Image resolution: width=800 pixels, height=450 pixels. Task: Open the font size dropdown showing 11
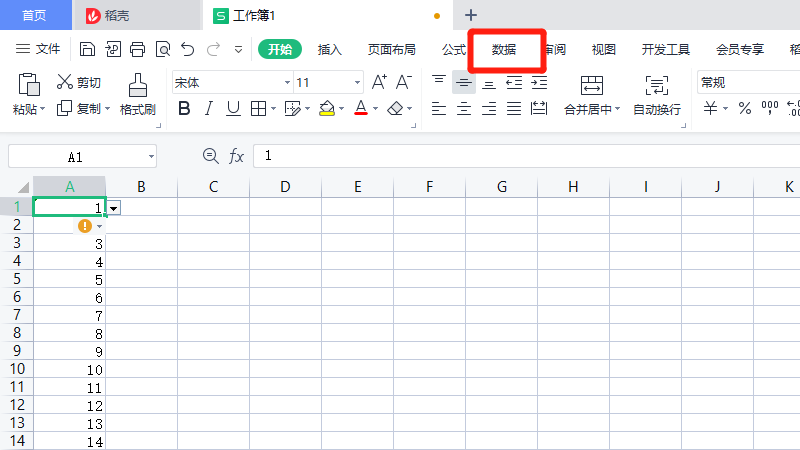point(358,83)
